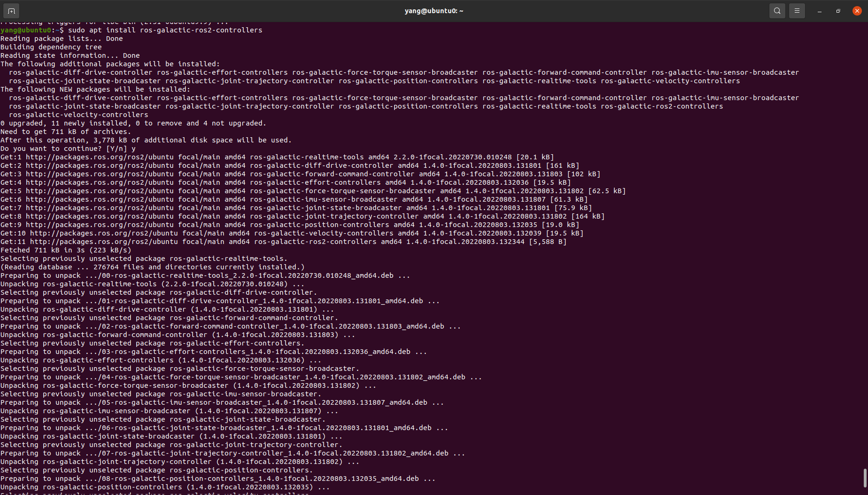Click 'Reading state information... Done' line
This screenshot has height=495, width=868.
(x=70, y=55)
